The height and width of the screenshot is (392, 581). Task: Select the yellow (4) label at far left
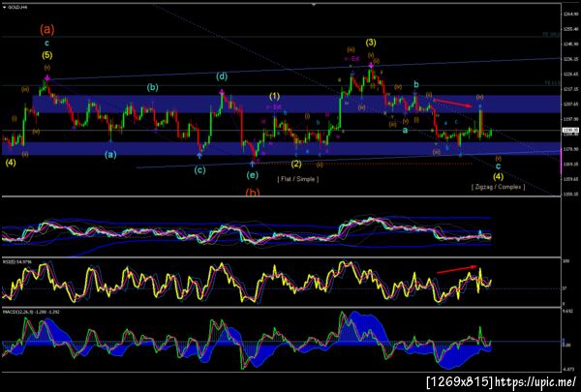(11, 163)
